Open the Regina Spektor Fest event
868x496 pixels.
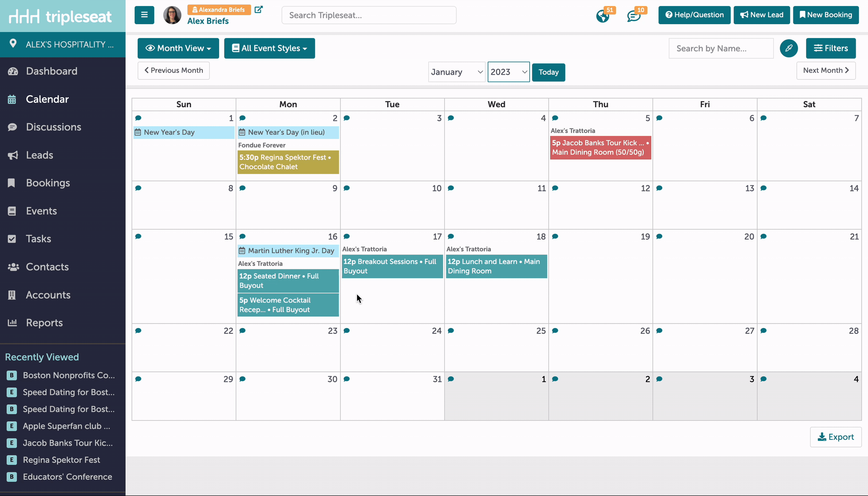(x=288, y=162)
